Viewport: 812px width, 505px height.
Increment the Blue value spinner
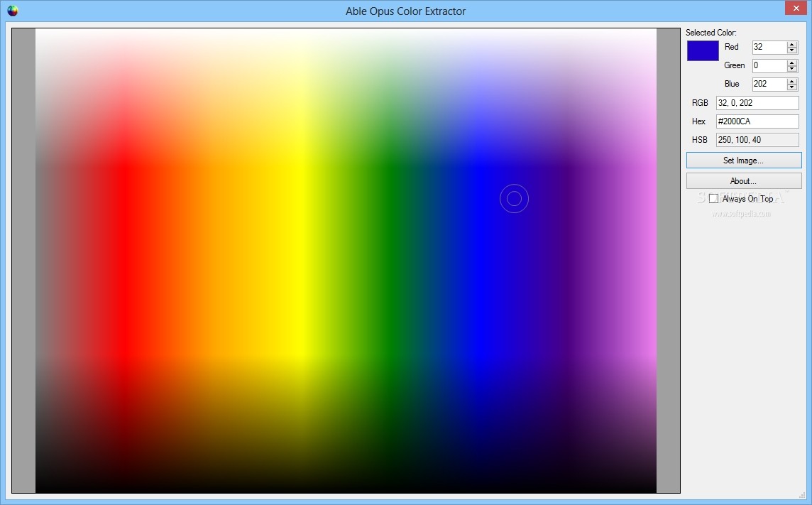coord(793,81)
